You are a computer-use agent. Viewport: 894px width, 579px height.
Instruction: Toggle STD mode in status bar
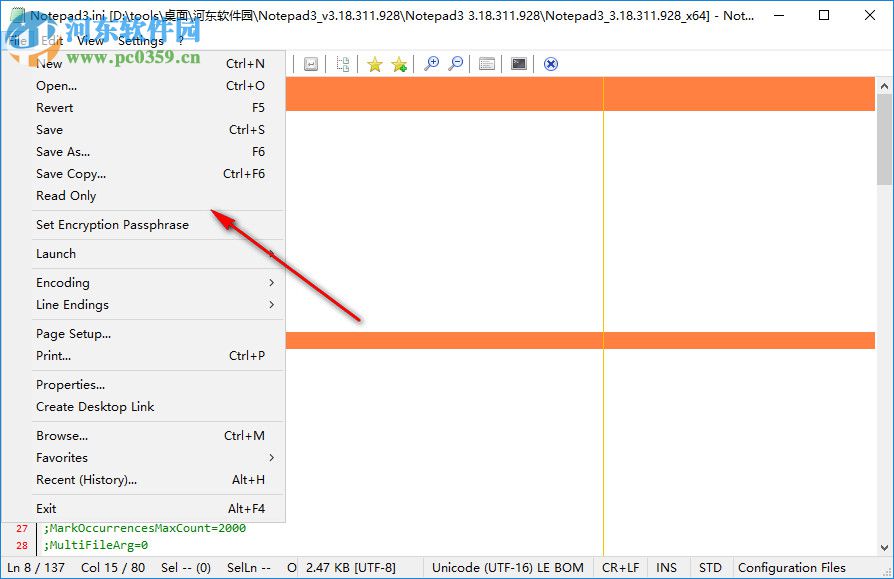pos(710,568)
